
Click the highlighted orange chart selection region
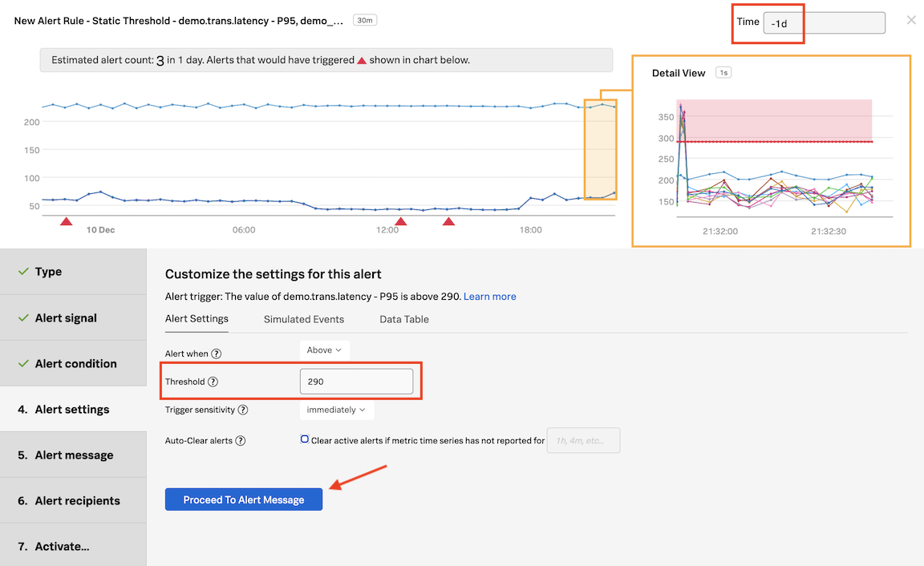[600, 150]
